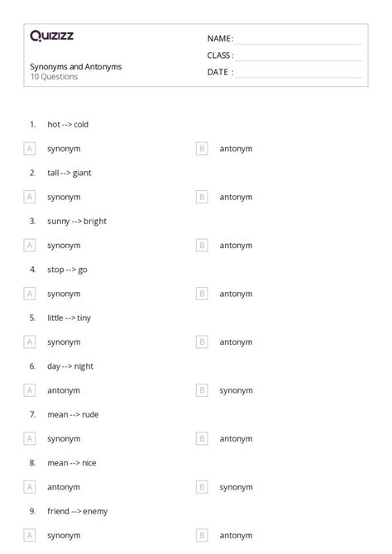392x554 pixels.
Task: Check box B synonym for mean --> nice
Action: click(x=202, y=487)
